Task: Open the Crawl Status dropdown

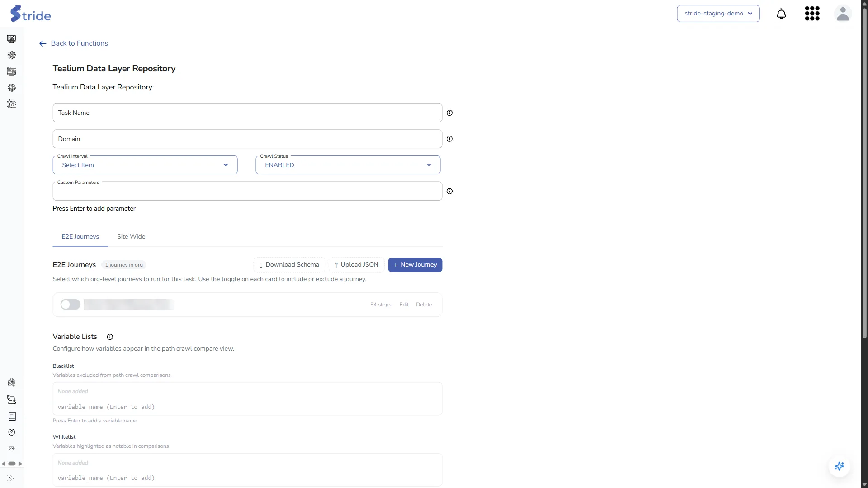Action: [348, 165]
